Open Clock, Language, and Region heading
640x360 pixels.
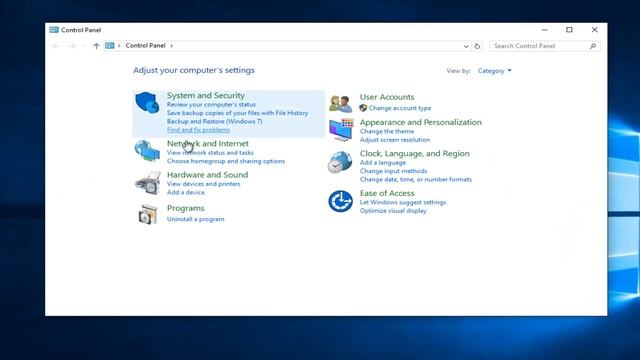pyautogui.click(x=415, y=153)
